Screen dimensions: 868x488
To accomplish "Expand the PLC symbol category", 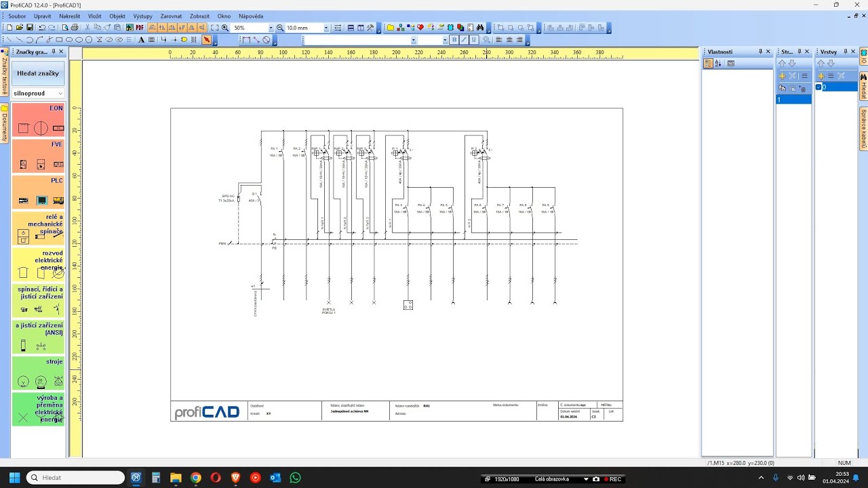I will [x=38, y=193].
